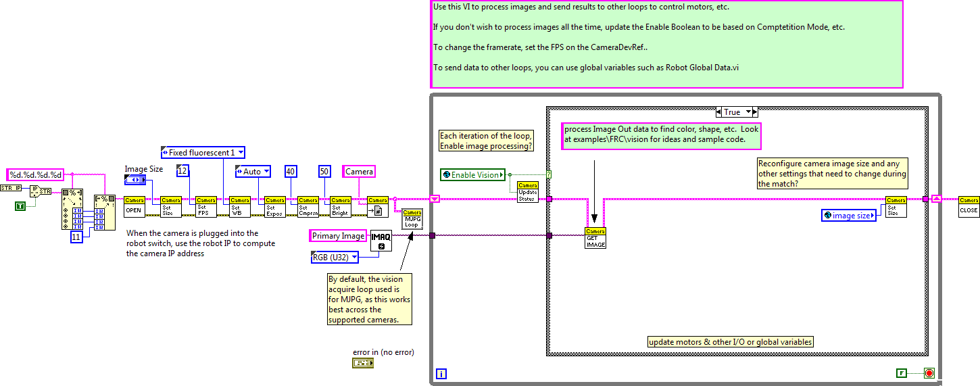
Task: Click the Camera Set Expos node
Action: [274, 206]
